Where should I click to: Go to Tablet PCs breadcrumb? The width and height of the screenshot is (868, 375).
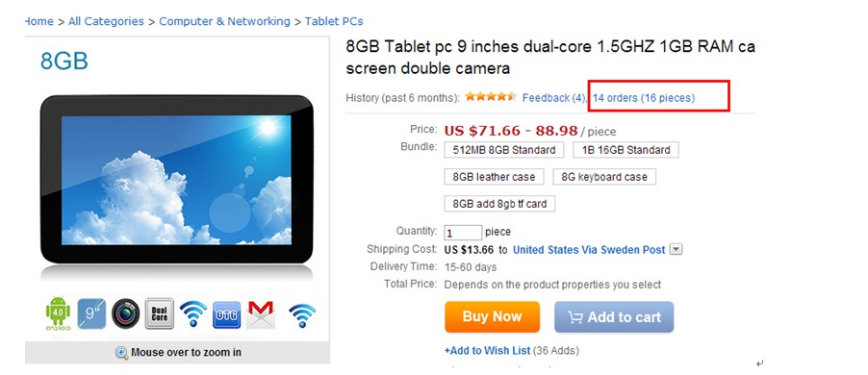click(334, 21)
